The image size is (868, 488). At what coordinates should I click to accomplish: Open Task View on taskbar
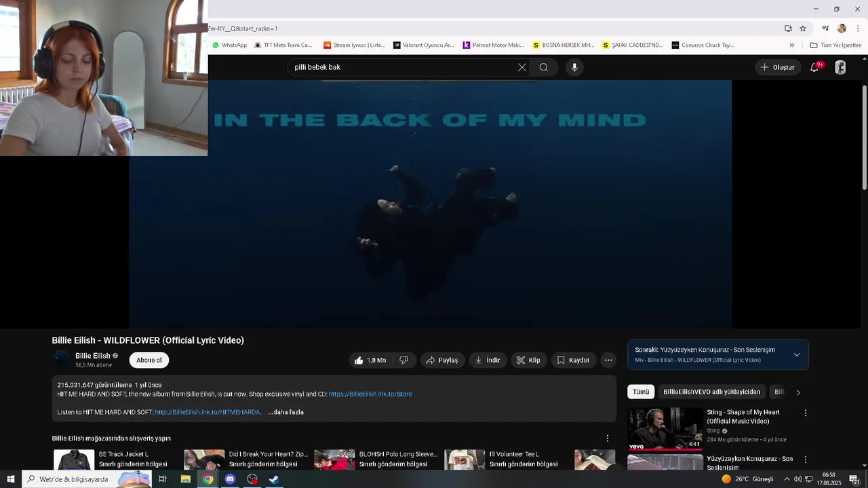163,479
